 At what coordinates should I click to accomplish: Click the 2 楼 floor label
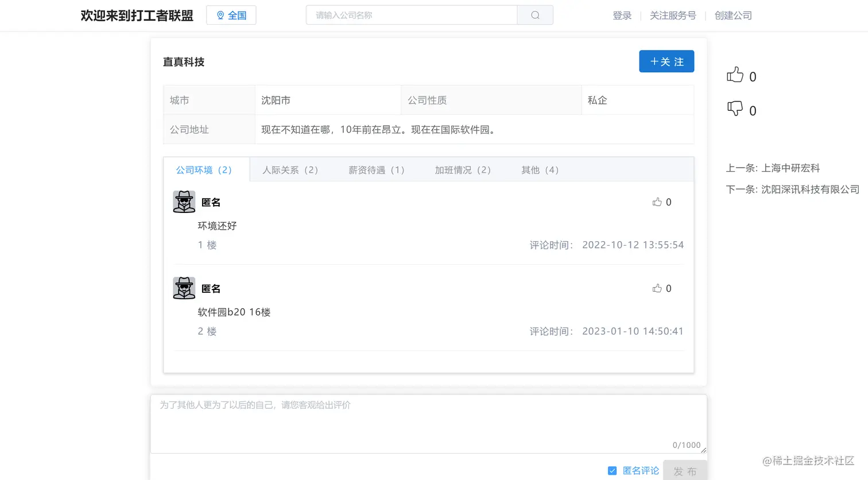point(207,331)
